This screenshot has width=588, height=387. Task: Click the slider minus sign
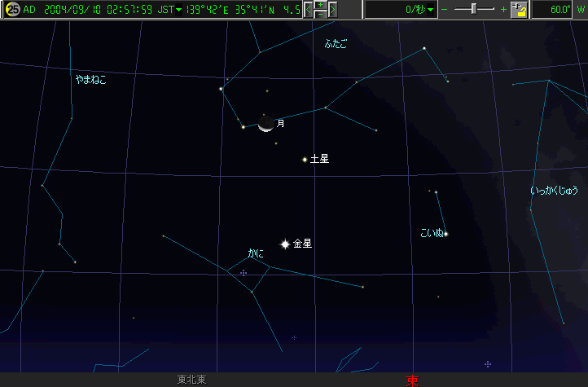click(445, 10)
